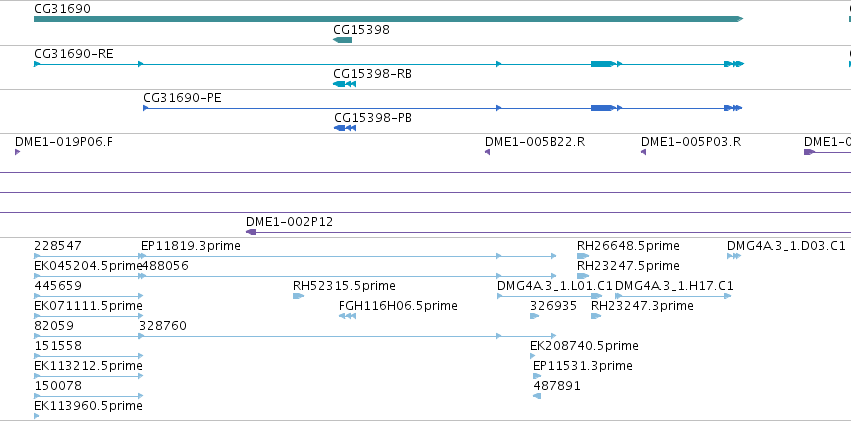The width and height of the screenshot is (851, 421).
Task: Select the large exon block on CG31690-RE
Action: tap(602, 64)
